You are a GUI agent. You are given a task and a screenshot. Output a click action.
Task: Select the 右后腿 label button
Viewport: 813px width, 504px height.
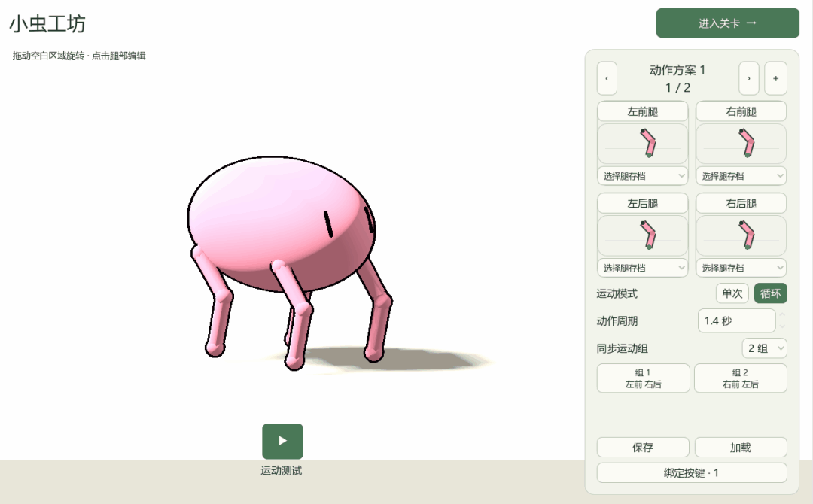tap(741, 204)
